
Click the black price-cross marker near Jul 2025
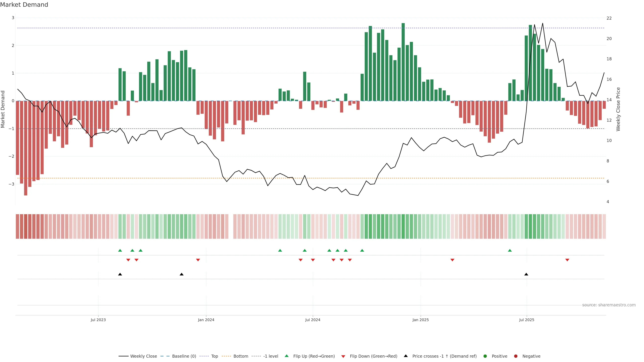click(526, 274)
